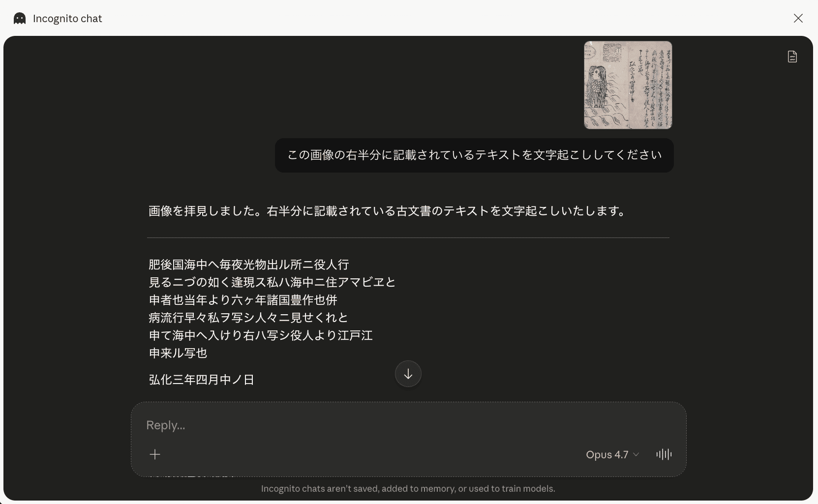Start voice mode with the waveform icon
This screenshot has height=504, width=818.
coord(664,454)
